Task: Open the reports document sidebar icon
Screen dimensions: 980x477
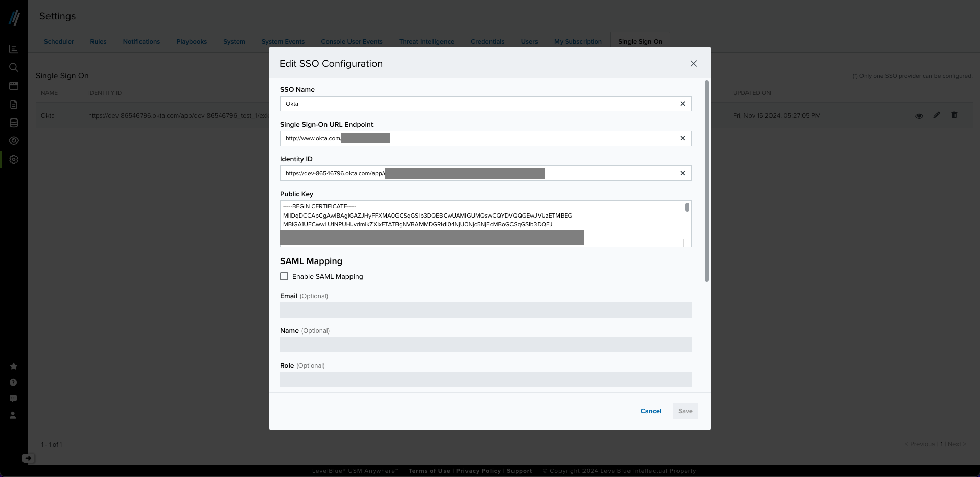Action: coord(14,104)
